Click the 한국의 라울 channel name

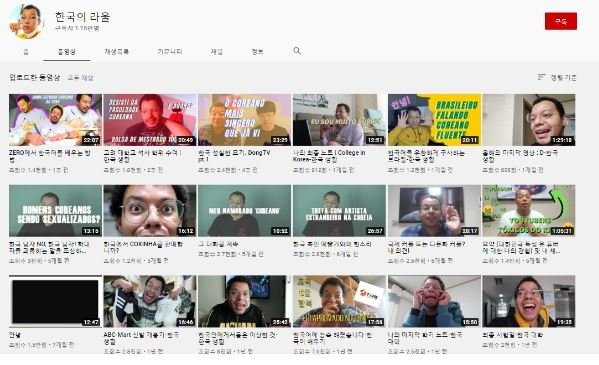(x=83, y=17)
